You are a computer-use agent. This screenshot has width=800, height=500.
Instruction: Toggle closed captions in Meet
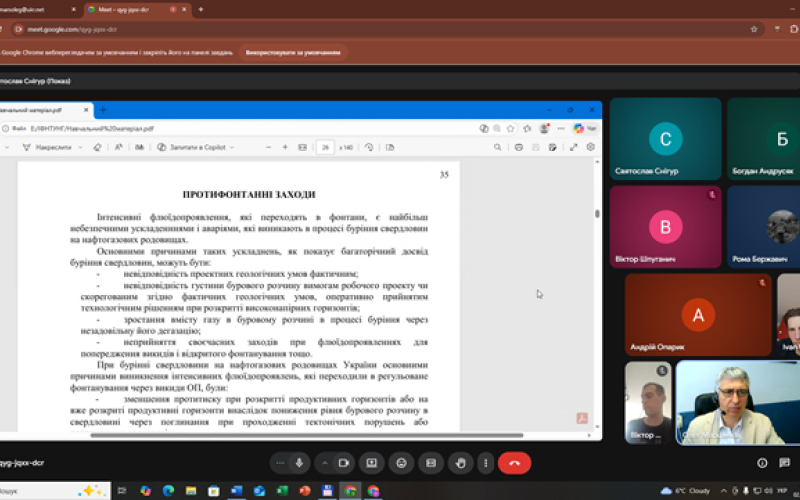[x=430, y=463]
